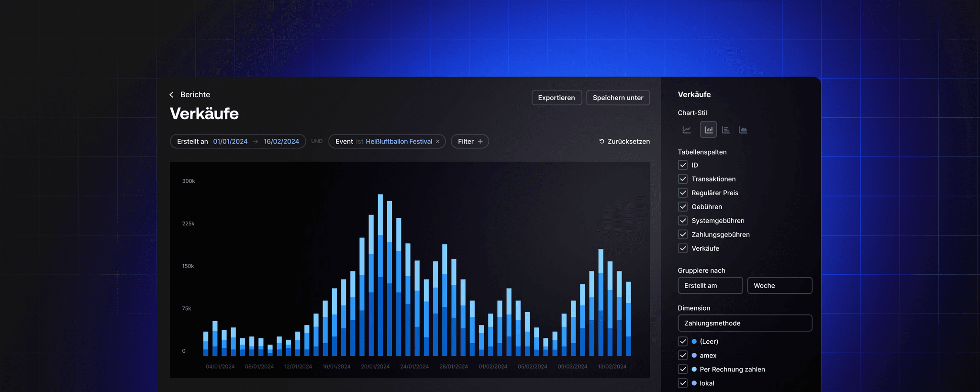Click the Speichern unter button

[x=618, y=98]
